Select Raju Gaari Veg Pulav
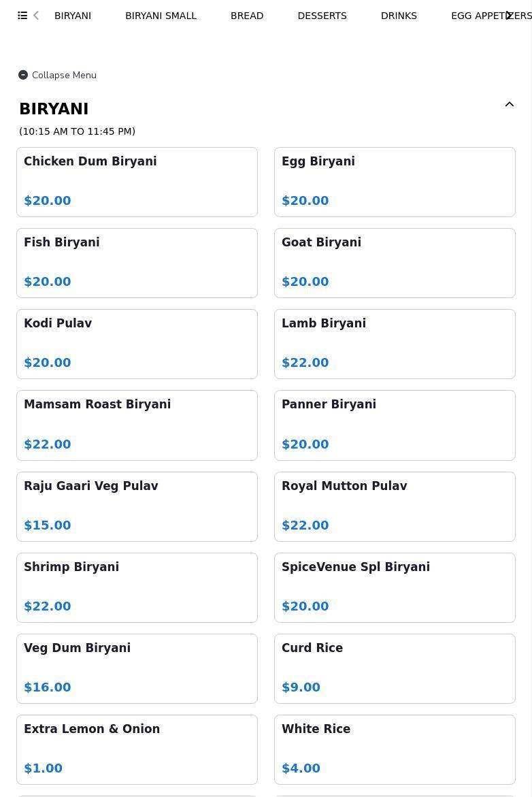532x797 pixels. (x=137, y=506)
